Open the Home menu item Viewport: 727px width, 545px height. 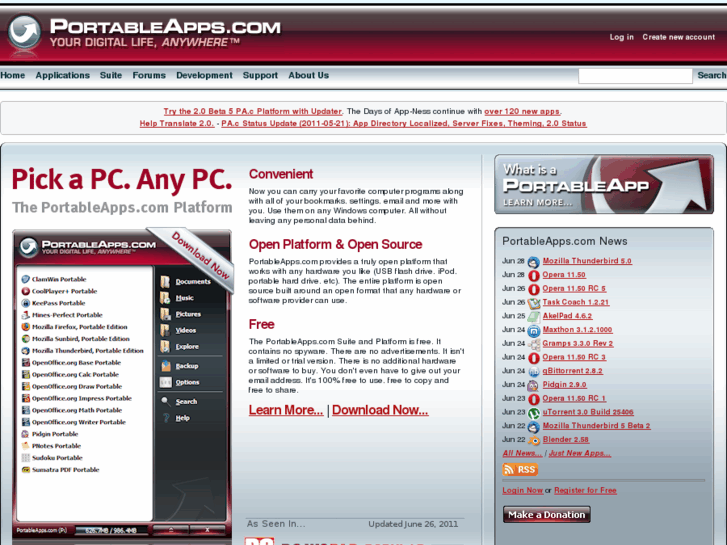coord(13,75)
